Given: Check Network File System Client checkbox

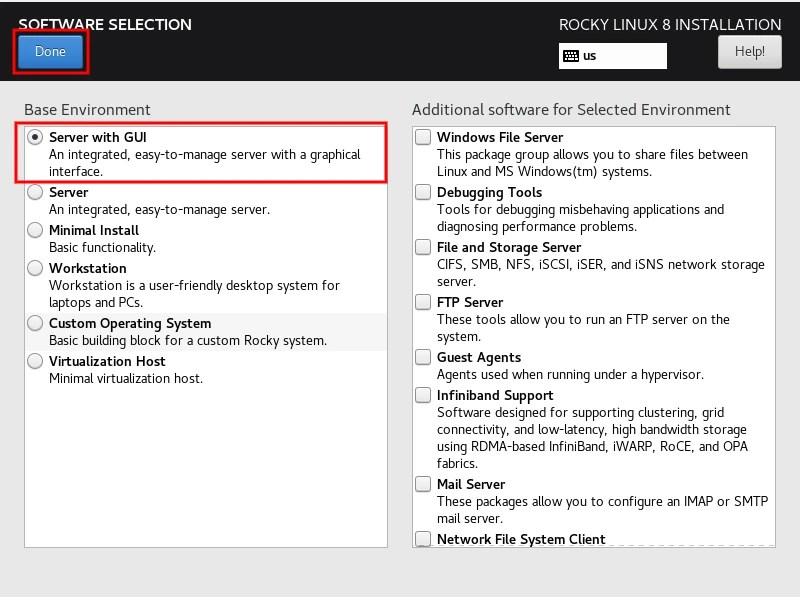Looking at the screenshot, I should click(423, 539).
